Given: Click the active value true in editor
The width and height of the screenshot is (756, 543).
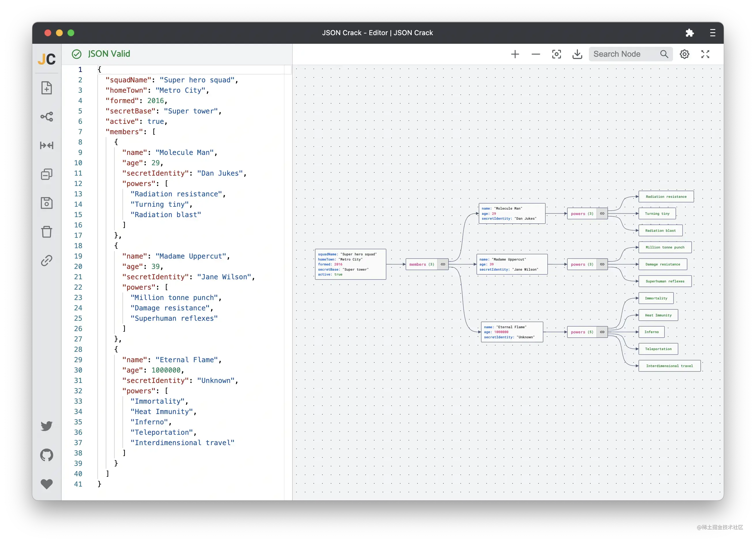Looking at the screenshot, I should [156, 121].
